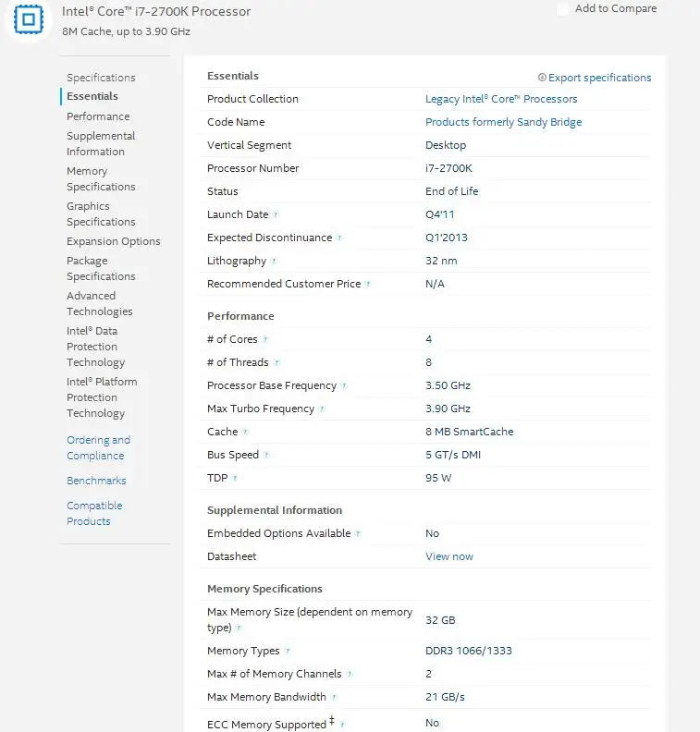Screen dimensions: 700x732
Task: Click the Performance section heading in table
Action: click(x=240, y=316)
